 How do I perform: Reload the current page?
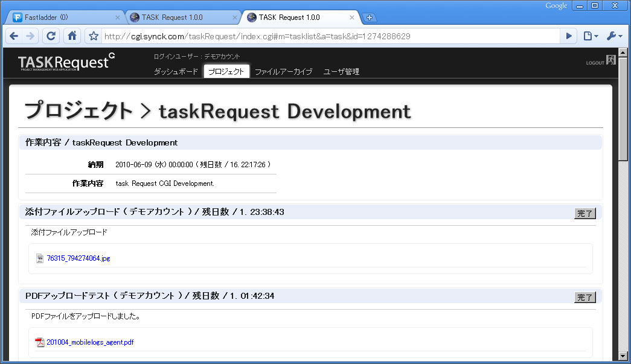coord(51,36)
